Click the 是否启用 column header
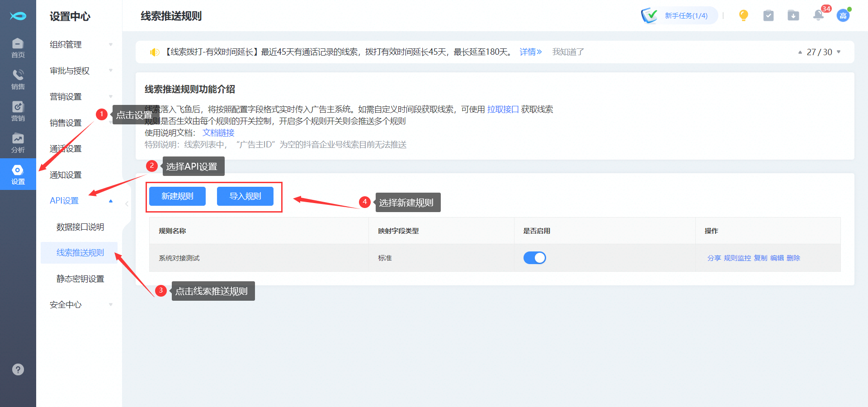 [537, 231]
